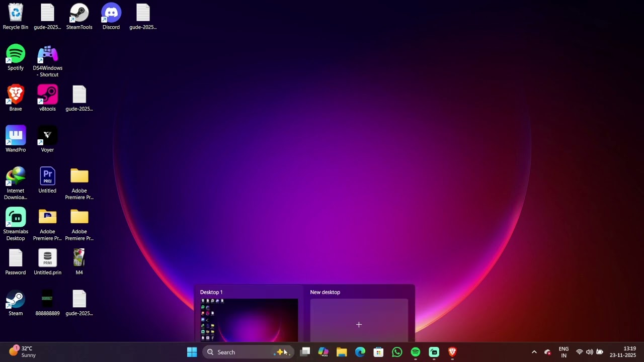Switch to Brave browser in taskbar

(452, 352)
